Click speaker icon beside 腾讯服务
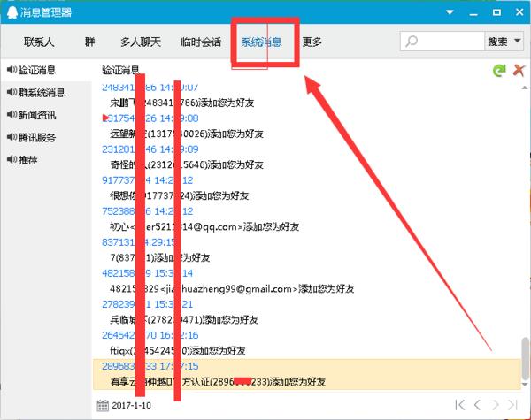The width and height of the screenshot is (531, 420). pos(12,137)
